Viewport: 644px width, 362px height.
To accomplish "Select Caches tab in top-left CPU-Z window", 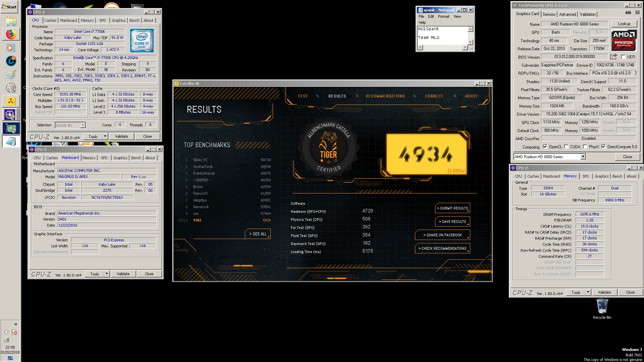I will pos(50,20).
